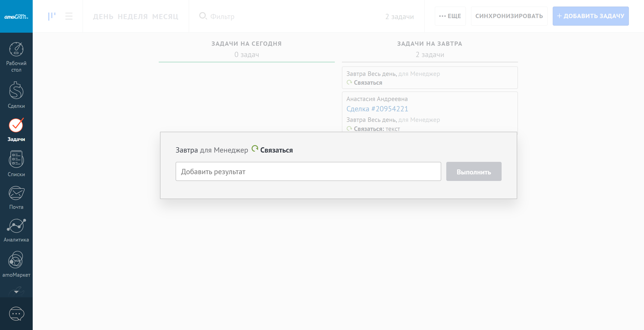Image resolution: width=644 pixels, height=330 pixels.
Task: Expand more sidebar items arrow
Action: (16, 292)
